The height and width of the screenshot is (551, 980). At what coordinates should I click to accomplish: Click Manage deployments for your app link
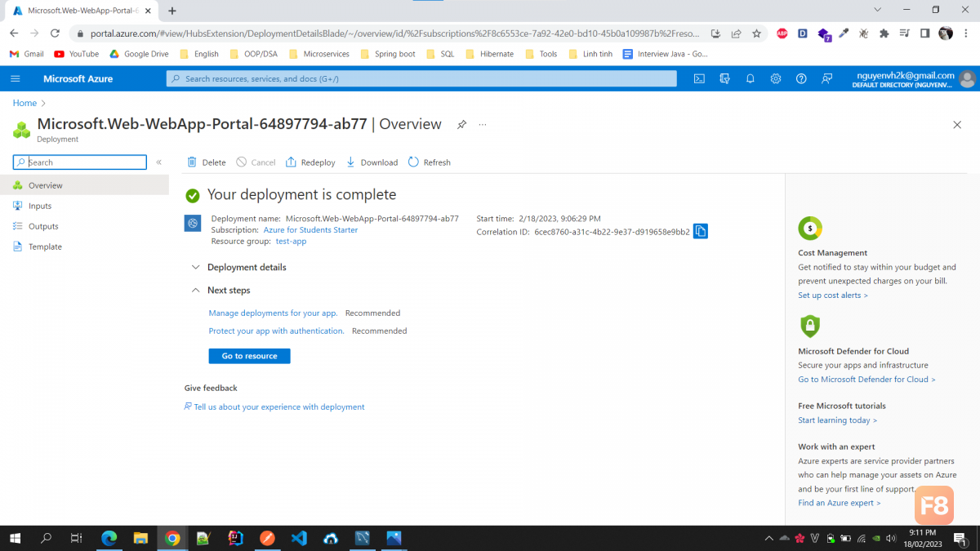[x=273, y=313]
